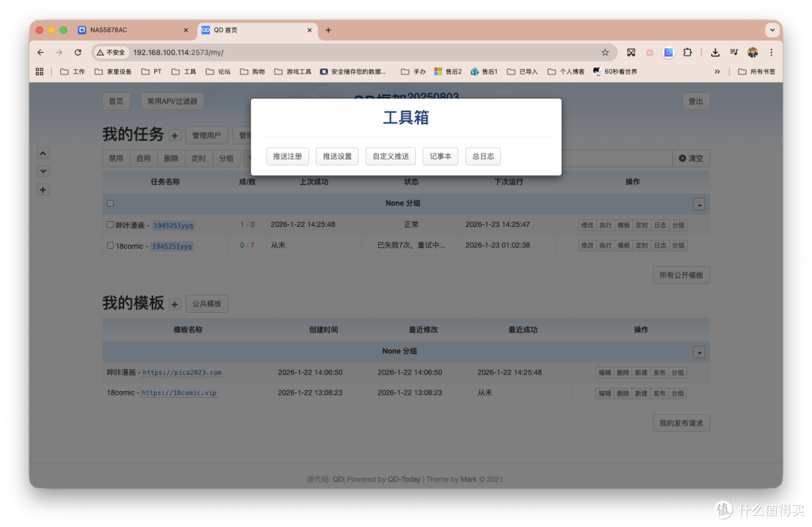
Task: Reload the current page
Action: 77,53
